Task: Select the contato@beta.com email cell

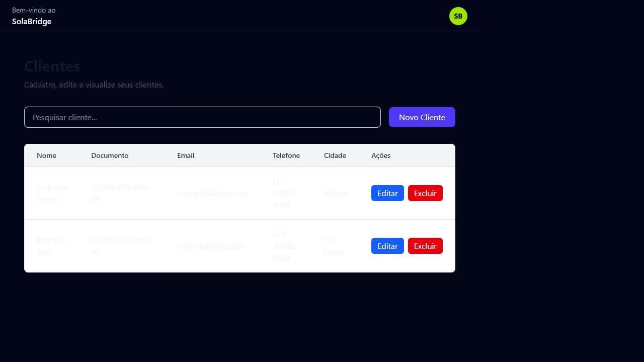Action: point(211,246)
